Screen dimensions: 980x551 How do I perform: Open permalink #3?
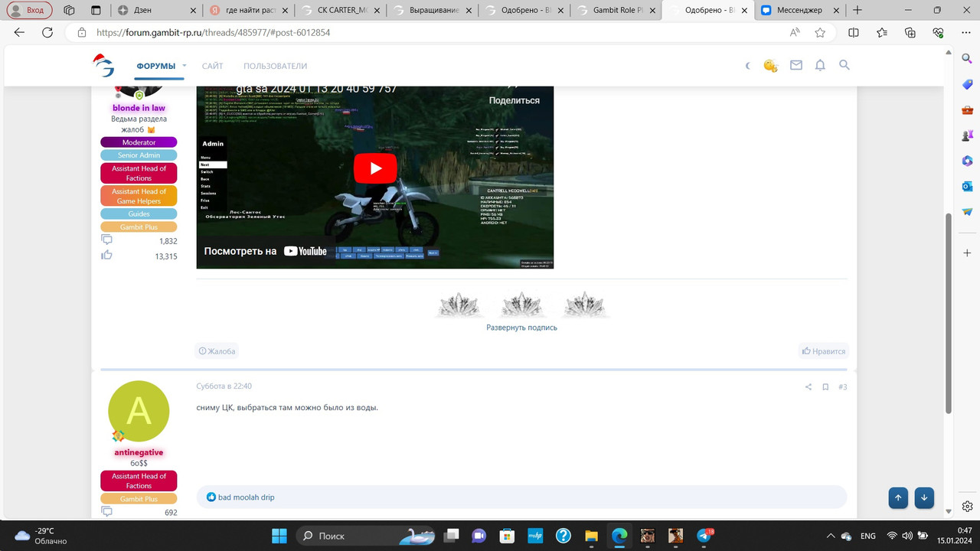(842, 387)
